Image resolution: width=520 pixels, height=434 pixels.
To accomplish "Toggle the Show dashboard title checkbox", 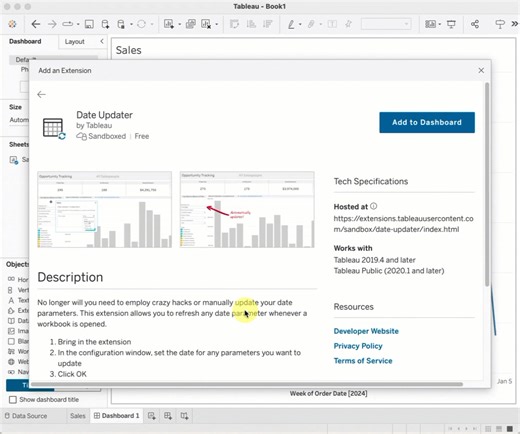I will click(x=13, y=399).
